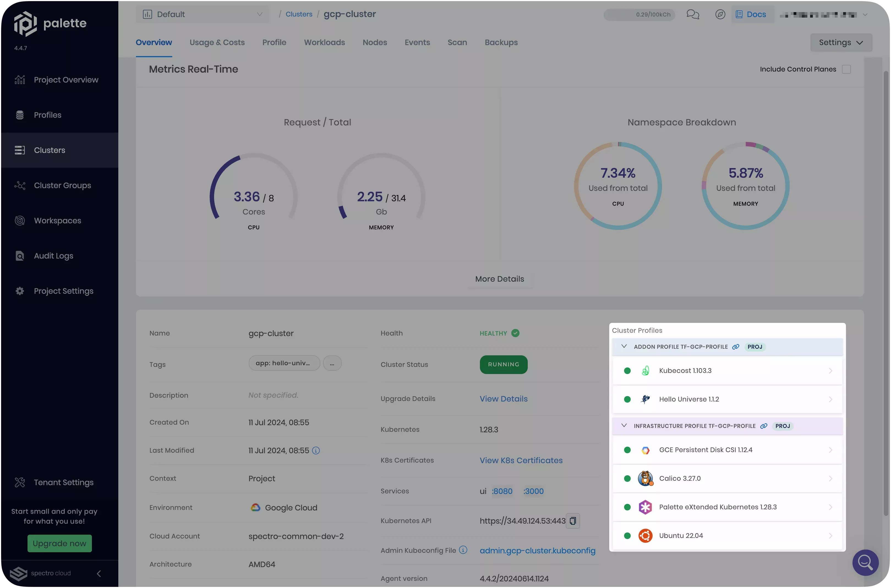
Task: Expand Palette eXtended Kubernetes row chevron
Action: [x=830, y=507]
